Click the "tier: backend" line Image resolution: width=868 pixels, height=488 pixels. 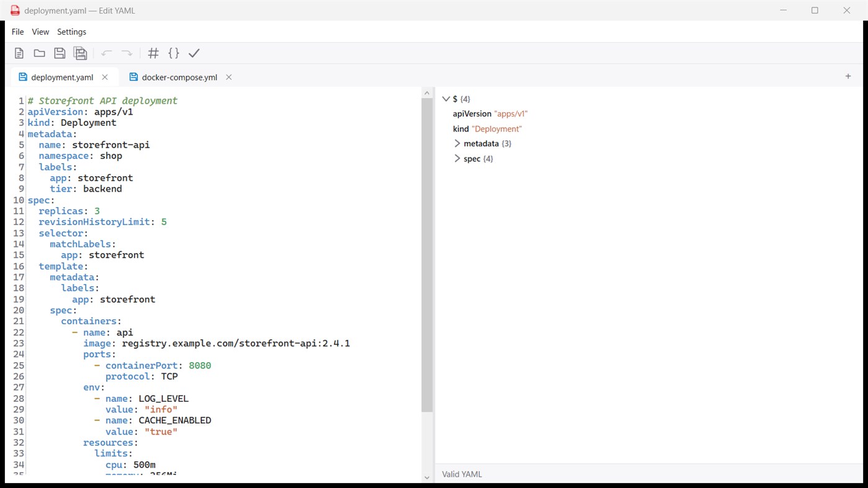tap(86, 189)
